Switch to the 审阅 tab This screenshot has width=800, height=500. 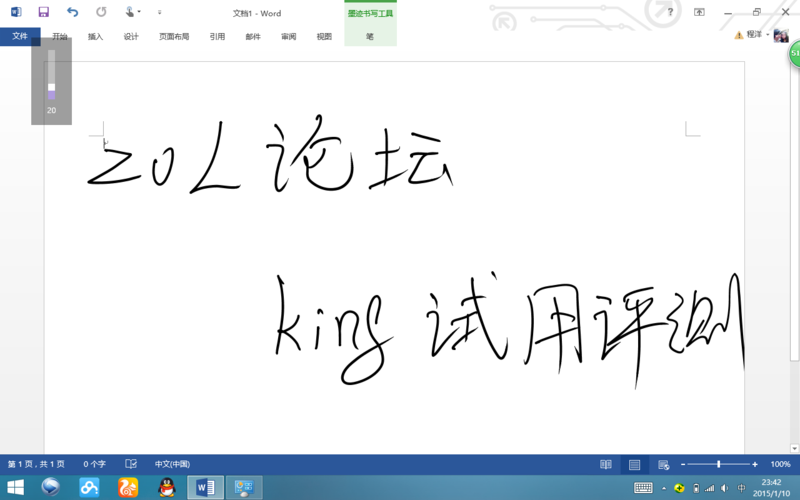click(289, 36)
